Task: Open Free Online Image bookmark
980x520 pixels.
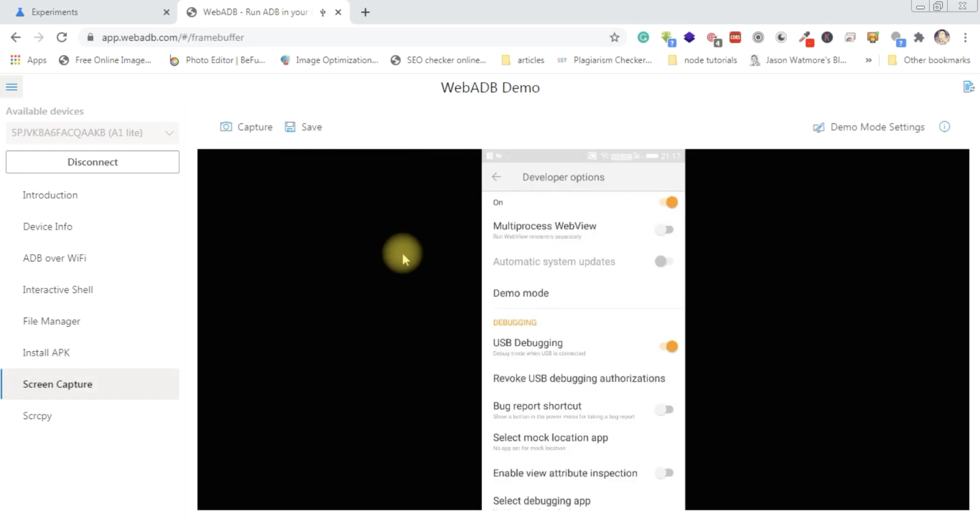Action: (x=105, y=60)
